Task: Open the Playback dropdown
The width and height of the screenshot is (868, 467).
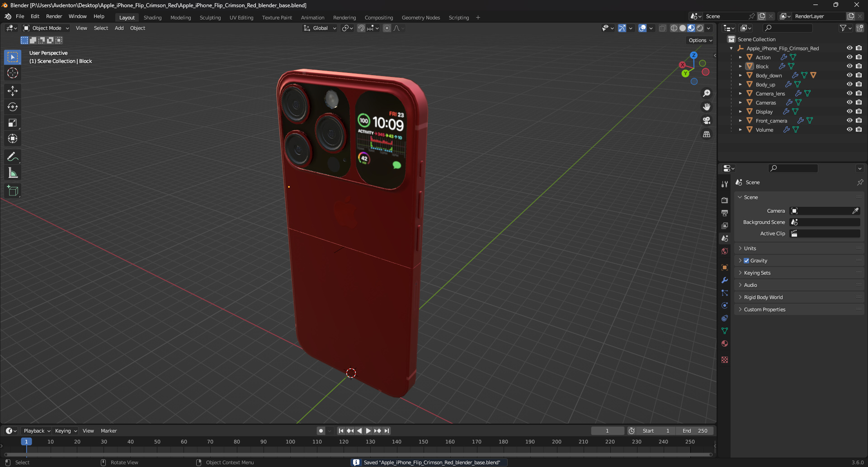Action: (37, 431)
